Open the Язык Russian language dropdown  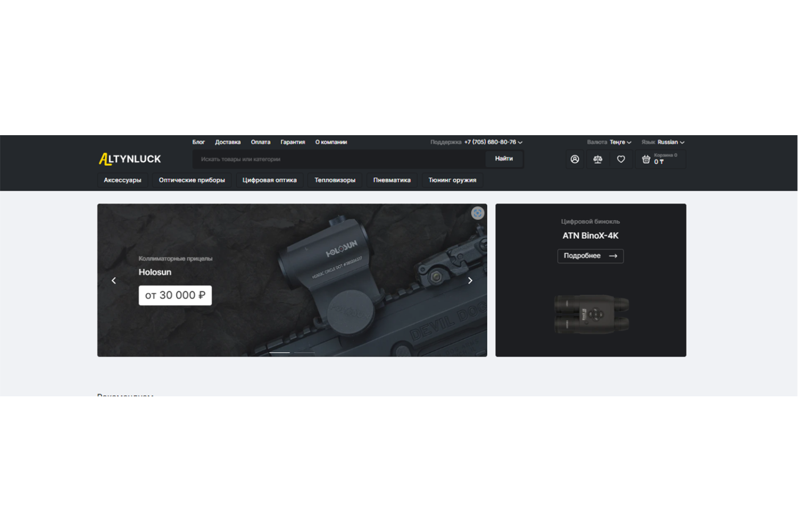pos(663,142)
